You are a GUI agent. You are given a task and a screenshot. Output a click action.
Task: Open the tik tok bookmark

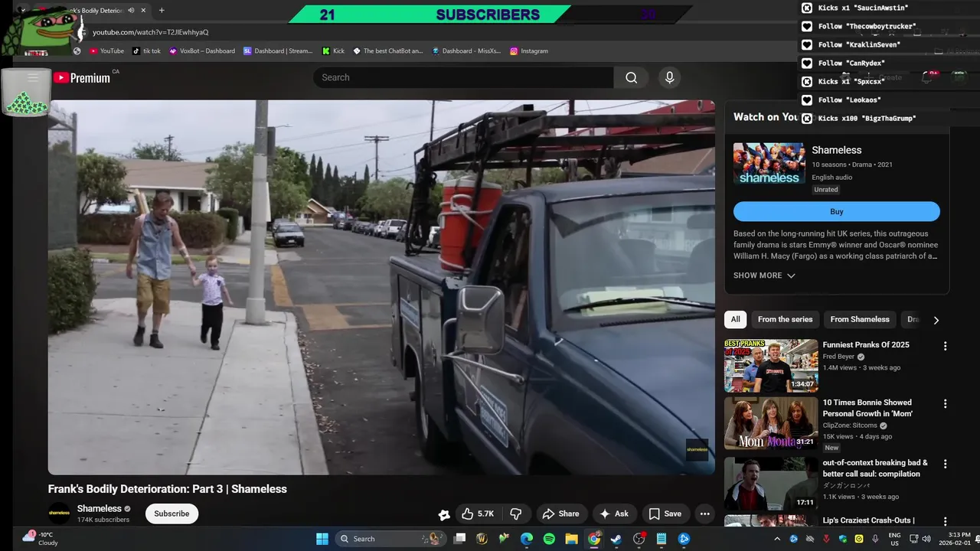coord(146,51)
